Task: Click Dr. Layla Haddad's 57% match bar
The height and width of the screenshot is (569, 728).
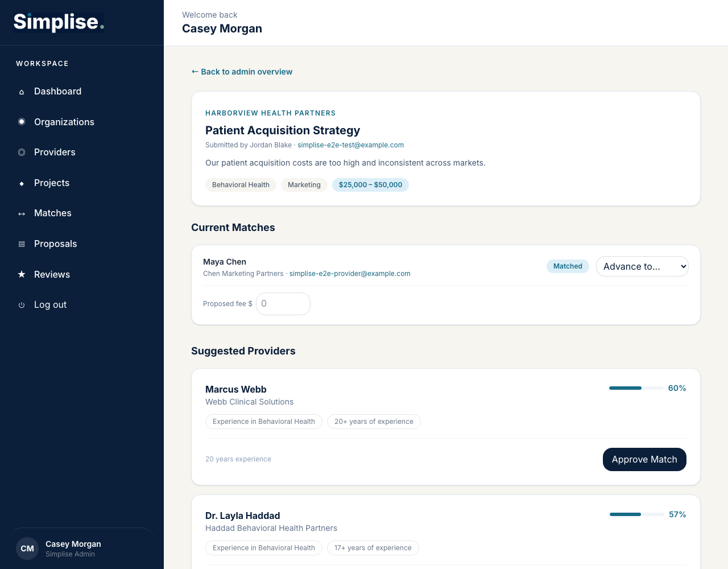Action: click(636, 514)
